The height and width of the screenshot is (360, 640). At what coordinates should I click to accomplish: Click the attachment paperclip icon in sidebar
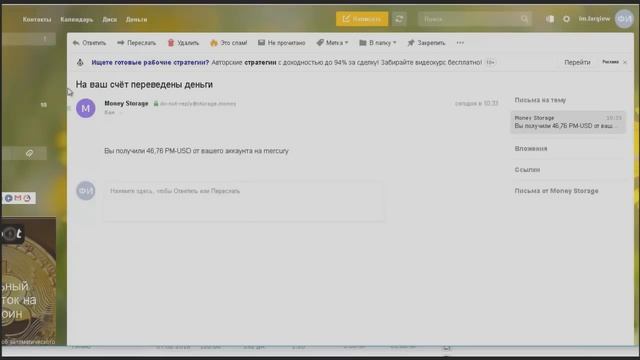(x=29, y=153)
